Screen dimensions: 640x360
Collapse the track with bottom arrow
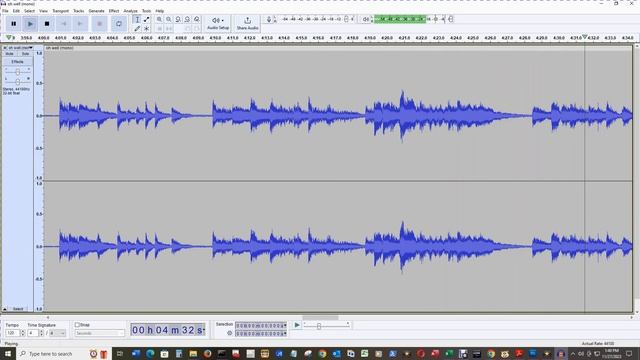[x=5, y=309]
